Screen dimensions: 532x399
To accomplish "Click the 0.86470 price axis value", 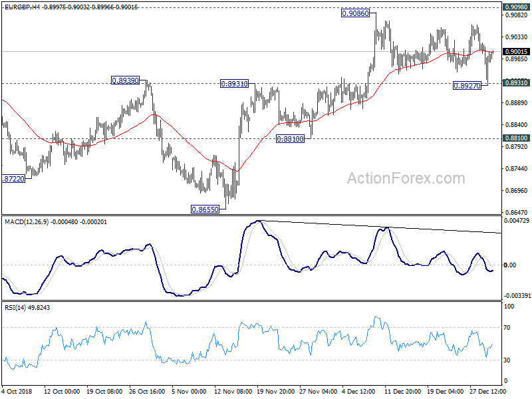I will pos(517,213).
